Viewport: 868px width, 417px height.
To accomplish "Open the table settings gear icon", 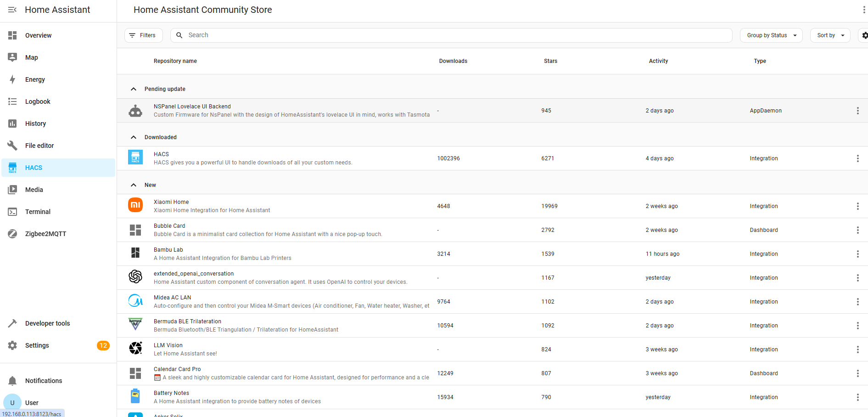I will click(864, 35).
